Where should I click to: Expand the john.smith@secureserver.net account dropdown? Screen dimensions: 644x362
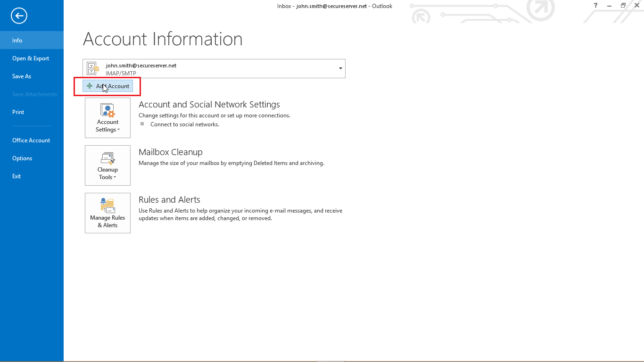pyautogui.click(x=214, y=68)
